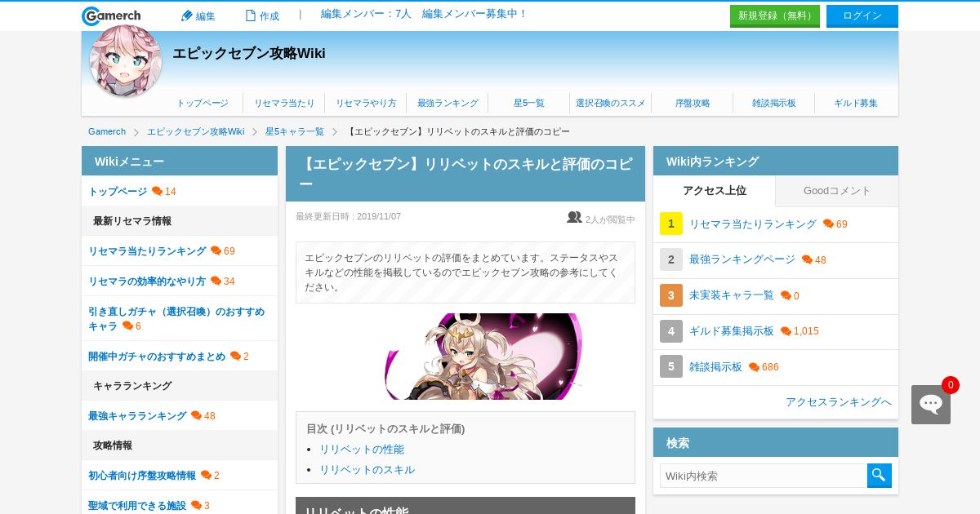This screenshot has height=514, width=980.
Task: Click 新規登録（無料）button
Action: (775, 16)
